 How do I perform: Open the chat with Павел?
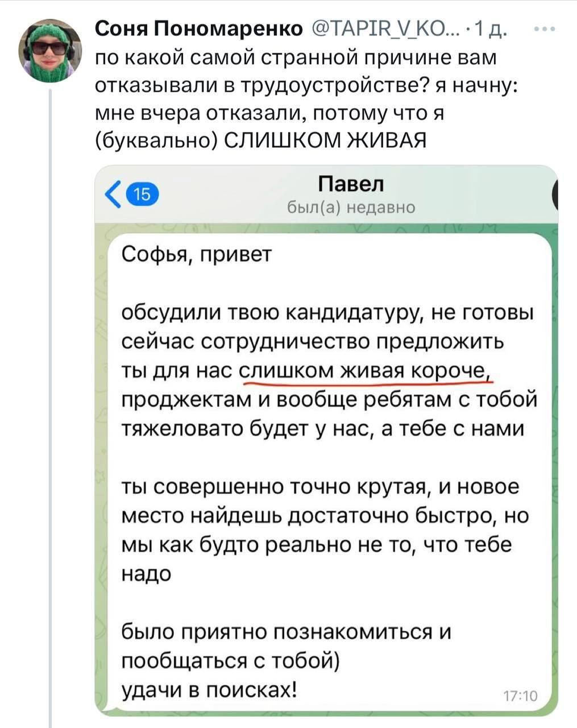click(x=351, y=183)
